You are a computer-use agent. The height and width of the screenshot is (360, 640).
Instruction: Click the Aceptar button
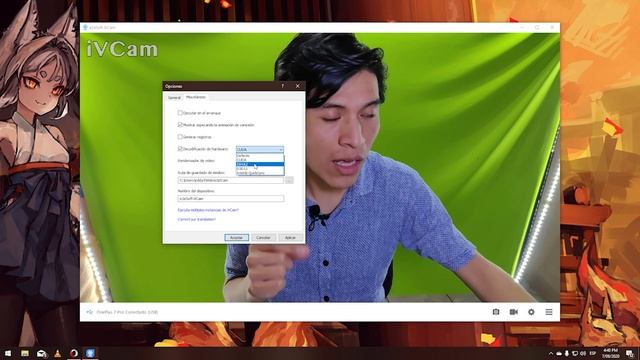click(x=236, y=237)
